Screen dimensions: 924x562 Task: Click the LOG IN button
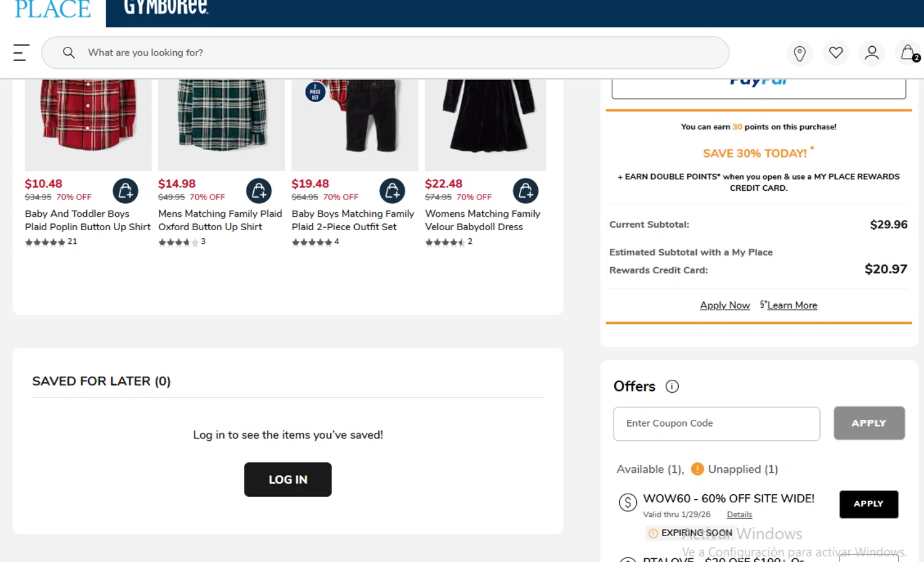click(288, 480)
